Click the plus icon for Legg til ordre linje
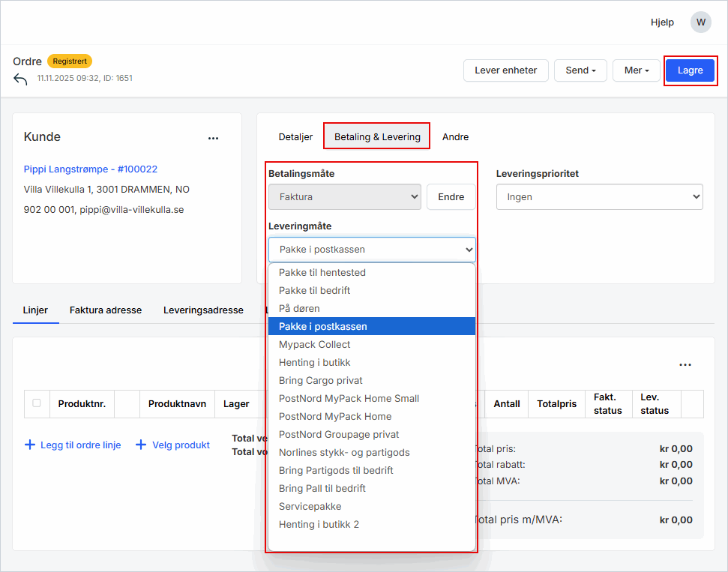This screenshot has width=728, height=572. coord(30,445)
